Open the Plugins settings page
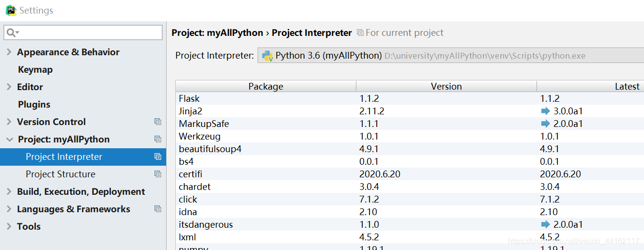Screen dimensions: 644x250 [x=34, y=105]
